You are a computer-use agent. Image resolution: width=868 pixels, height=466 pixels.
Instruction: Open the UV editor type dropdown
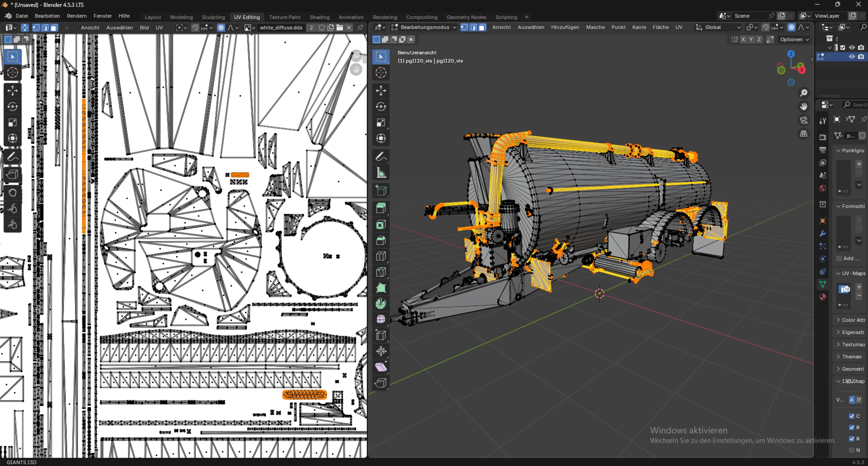[11, 28]
